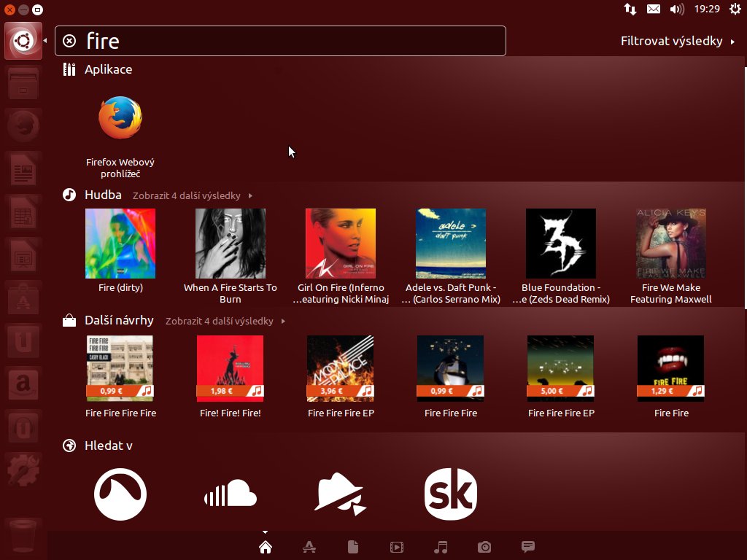Viewport: 747px width, 560px height.
Task: Open System Settings from the launcher
Action: (23, 469)
